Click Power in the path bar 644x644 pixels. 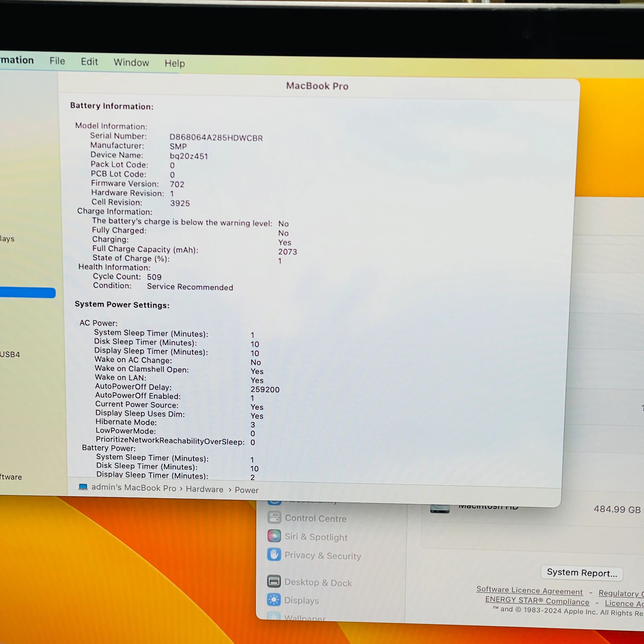(x=247, y=490)
